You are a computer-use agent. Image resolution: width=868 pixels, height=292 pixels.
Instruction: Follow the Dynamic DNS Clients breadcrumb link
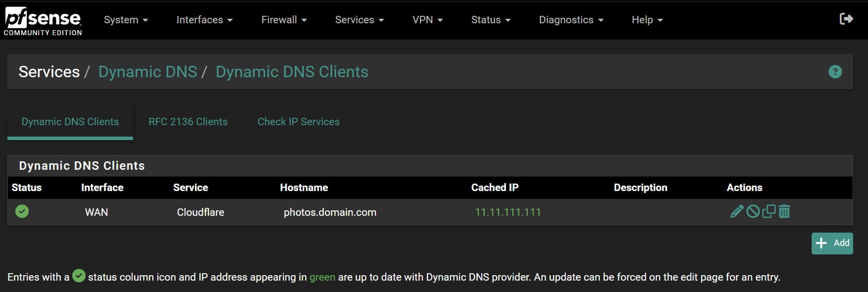click(x=292, y=72)
